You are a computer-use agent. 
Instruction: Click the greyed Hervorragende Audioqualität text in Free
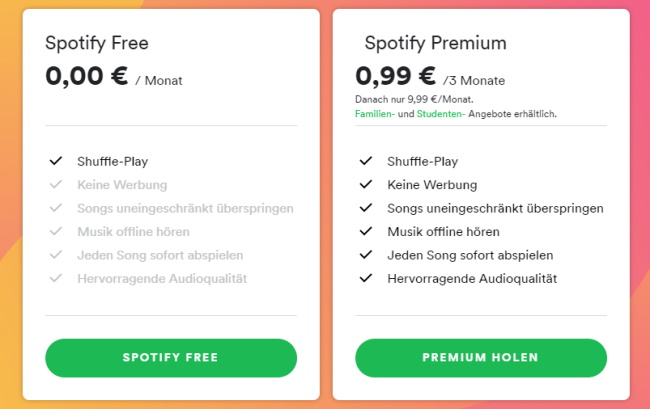click(162, 278)
